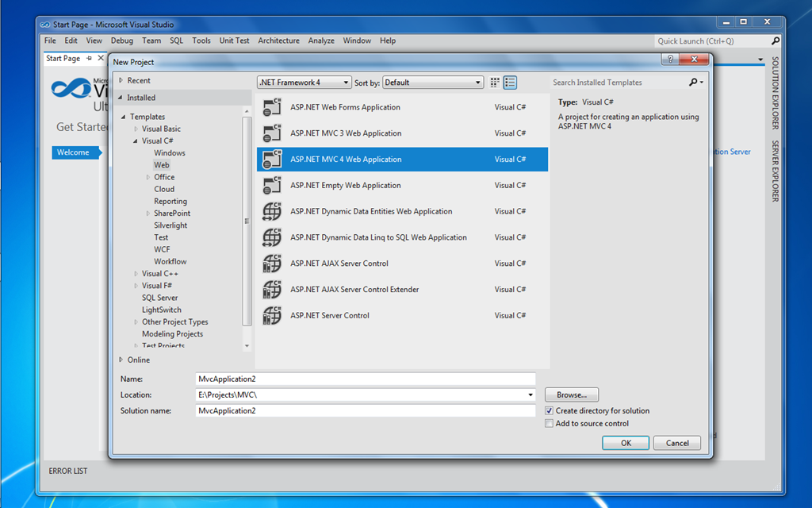This screenshot has width=812, height=508.
Task: Click the Name input field
Action: coord(366,379)
